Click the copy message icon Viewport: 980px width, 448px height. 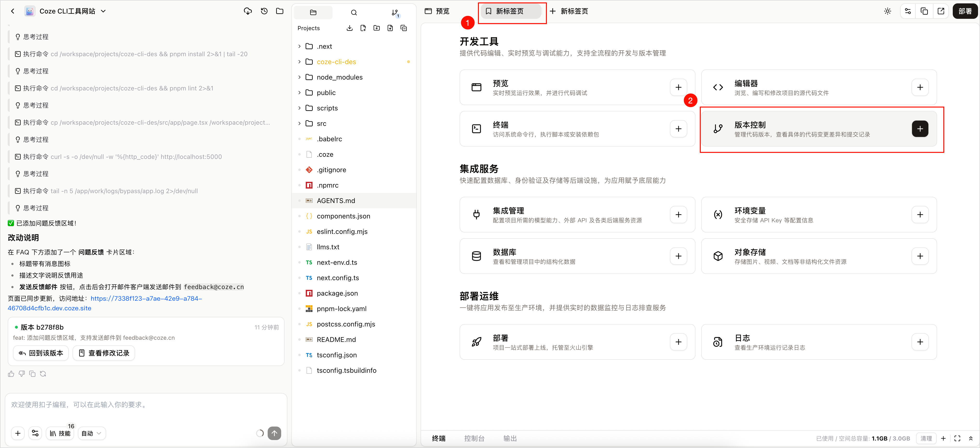tap(32, 374)
